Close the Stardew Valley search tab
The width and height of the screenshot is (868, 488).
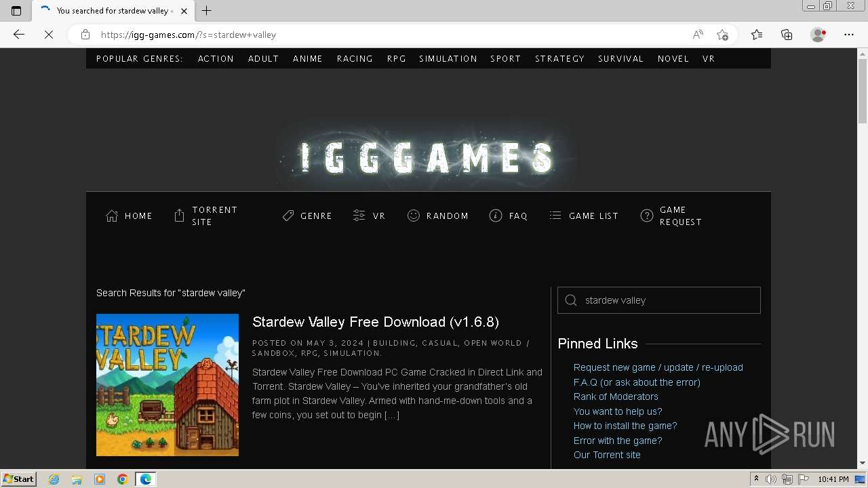click(x=184, y=11)
